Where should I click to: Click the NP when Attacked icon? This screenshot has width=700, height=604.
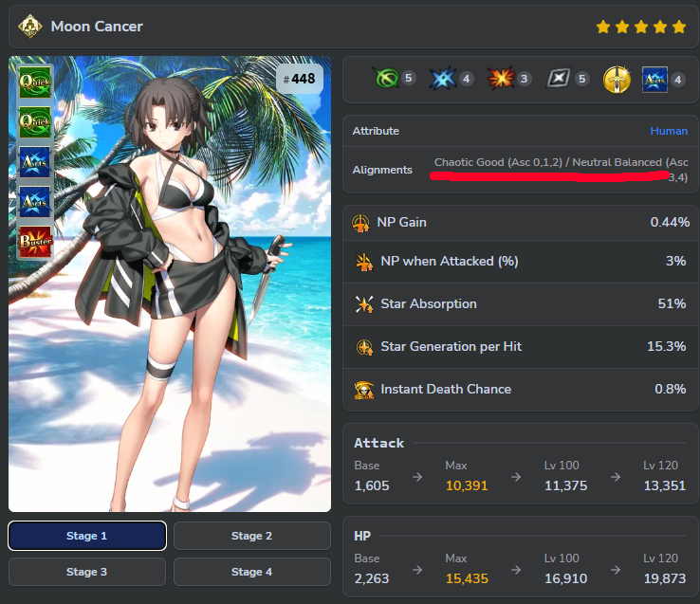coord(364,262)
